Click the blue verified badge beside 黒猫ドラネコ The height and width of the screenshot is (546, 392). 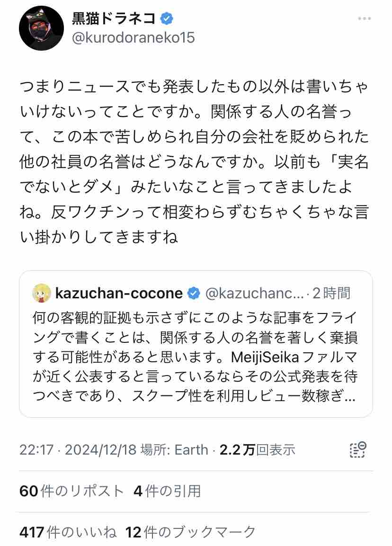point(167,18)
